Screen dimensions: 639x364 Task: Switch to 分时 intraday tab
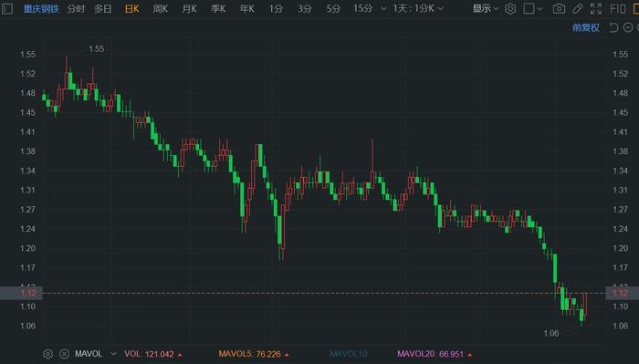pos(76,8)
